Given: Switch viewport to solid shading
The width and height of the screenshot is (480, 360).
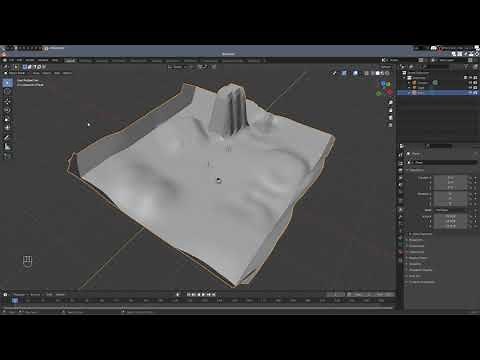Looking at the screenshot, I should point(378,73).
